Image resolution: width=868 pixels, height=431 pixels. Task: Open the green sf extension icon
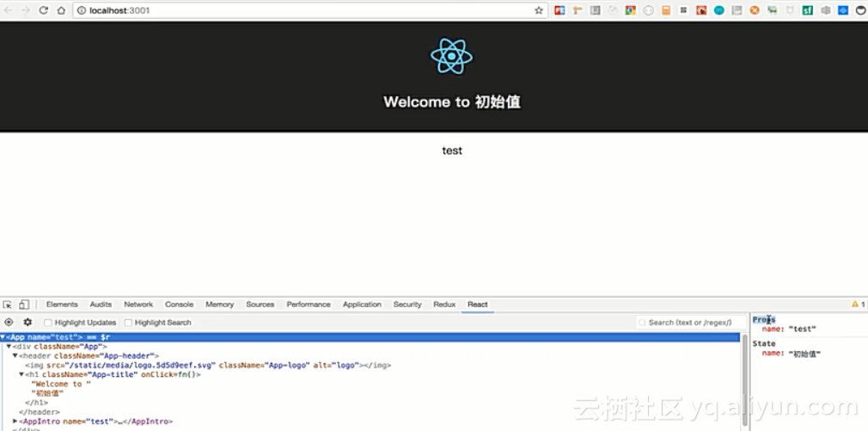808,10
